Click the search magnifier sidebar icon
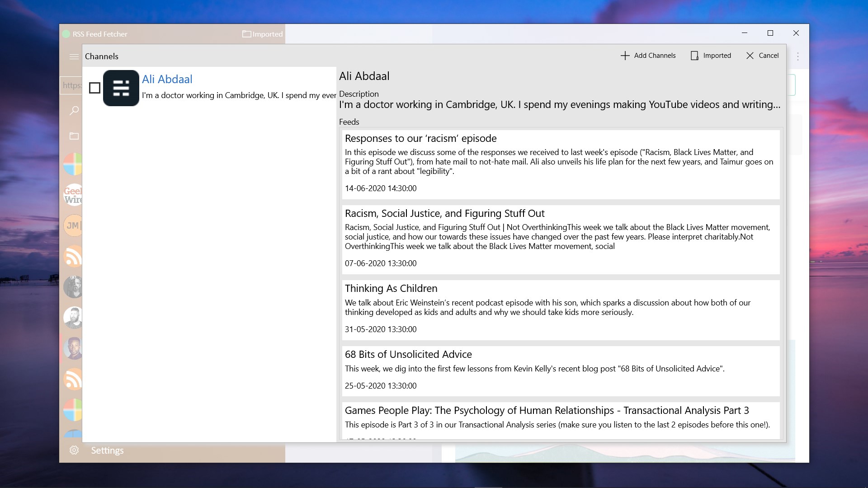The width and height of the screenshot is (868, 488). click(x=74, y=111)
